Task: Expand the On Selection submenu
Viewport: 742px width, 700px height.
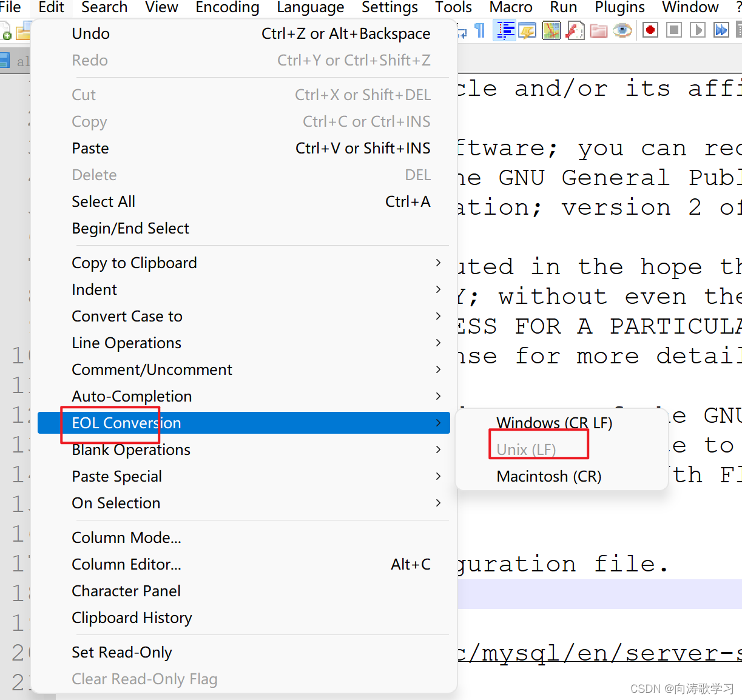Action: coord(244,503)
